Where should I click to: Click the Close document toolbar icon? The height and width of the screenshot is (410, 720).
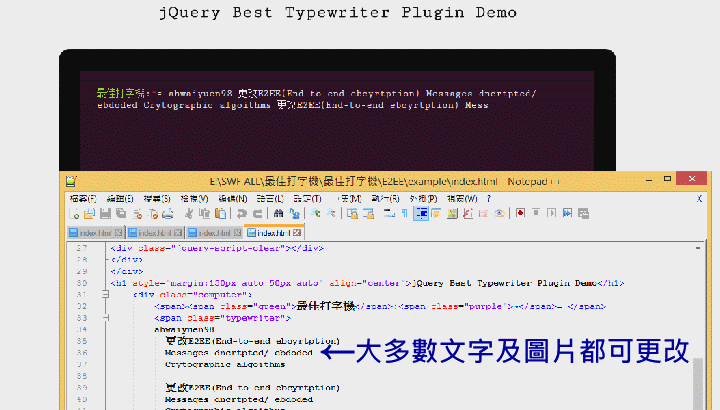137,213
